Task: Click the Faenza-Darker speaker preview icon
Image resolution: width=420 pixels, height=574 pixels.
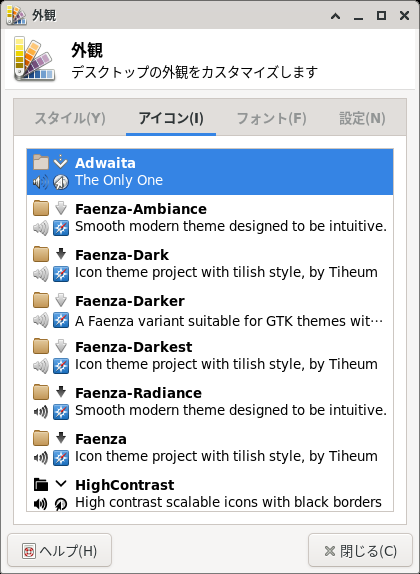Action: pyautogui.click(x=41, y=320)
